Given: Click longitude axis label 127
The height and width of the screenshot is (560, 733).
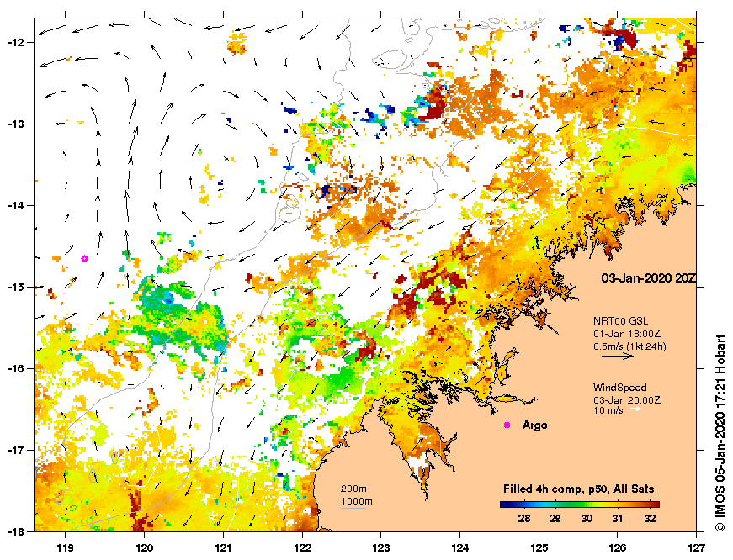Looking at the screenshot, I should (x=696, y=547).
